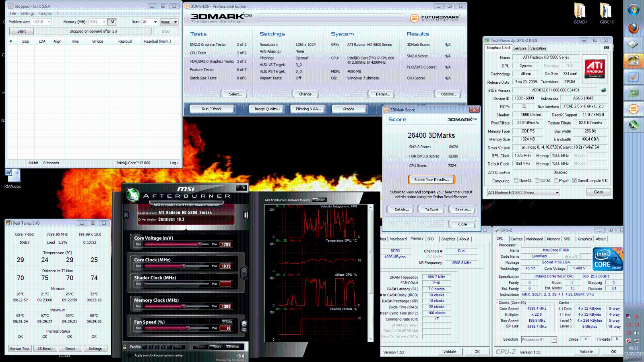Click the volume speaker tray icon

(x=636, y=333)
